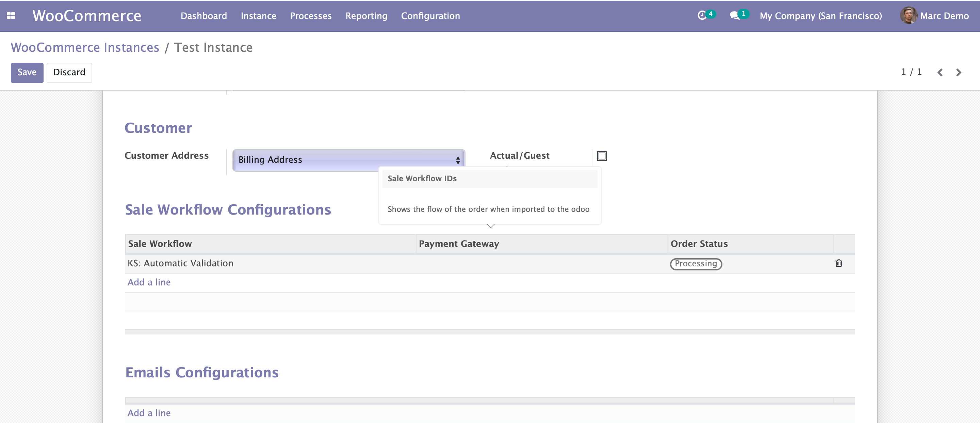Click Marc Demo user avatar

point(908,16)
